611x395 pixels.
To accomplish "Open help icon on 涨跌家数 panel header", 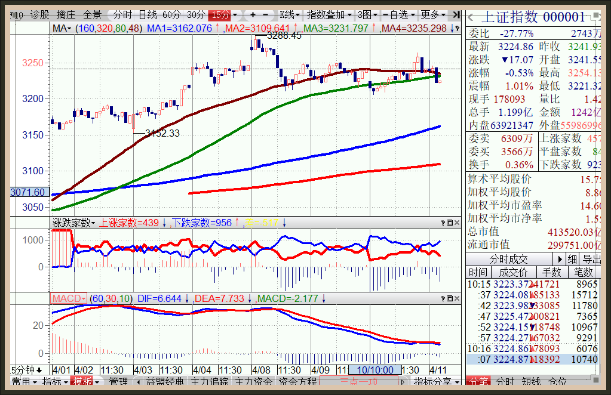I will [443, 223].
